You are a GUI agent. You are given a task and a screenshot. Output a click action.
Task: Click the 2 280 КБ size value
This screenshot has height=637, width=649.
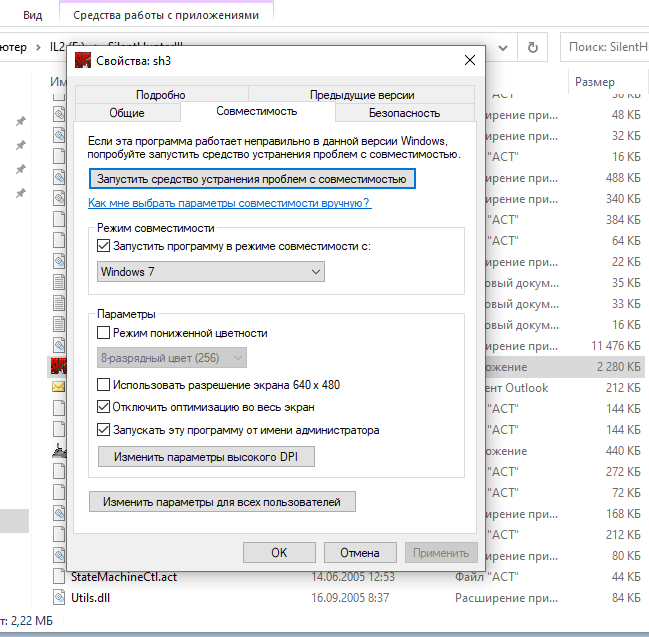(618, 367)
